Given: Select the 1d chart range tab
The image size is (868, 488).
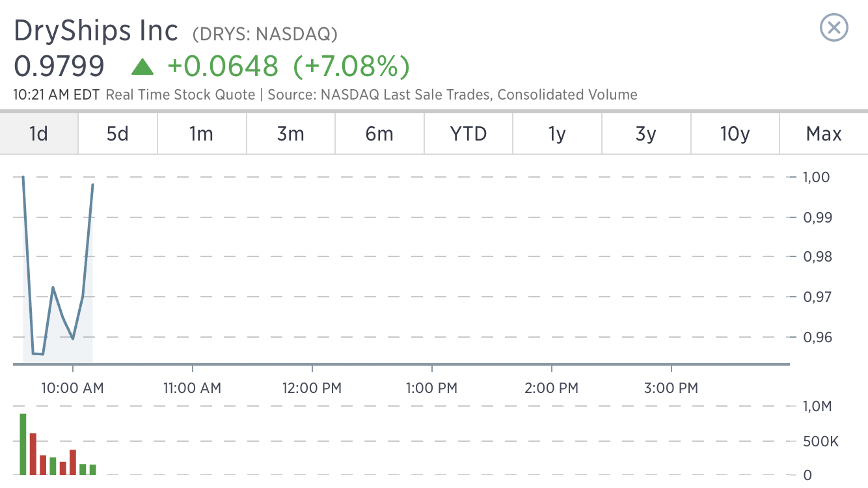Looking at the screenshot, I should coord(39,133).
